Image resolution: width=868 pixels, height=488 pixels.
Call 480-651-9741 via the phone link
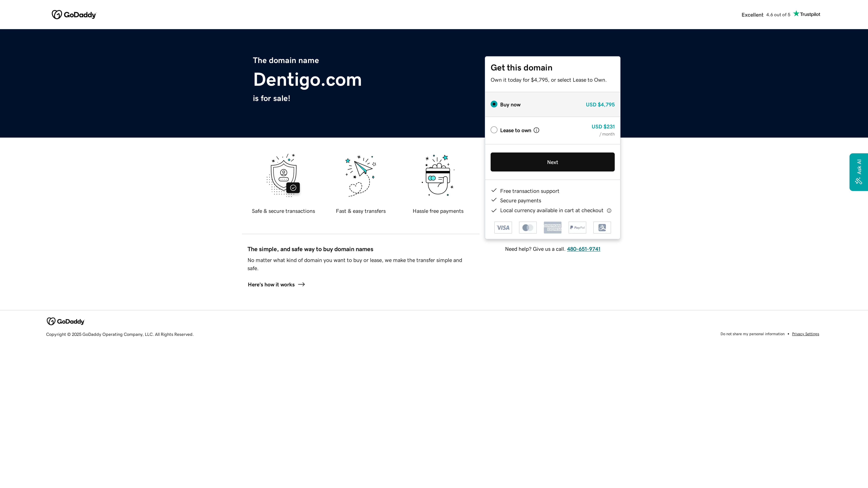click(583, 249)
